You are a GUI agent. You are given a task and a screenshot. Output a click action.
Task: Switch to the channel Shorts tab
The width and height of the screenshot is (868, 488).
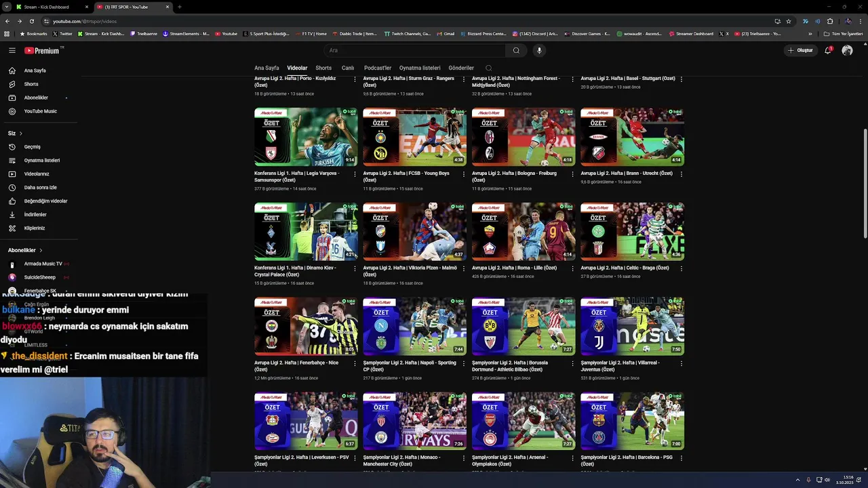pyautogui.click(x=323, y=68)
